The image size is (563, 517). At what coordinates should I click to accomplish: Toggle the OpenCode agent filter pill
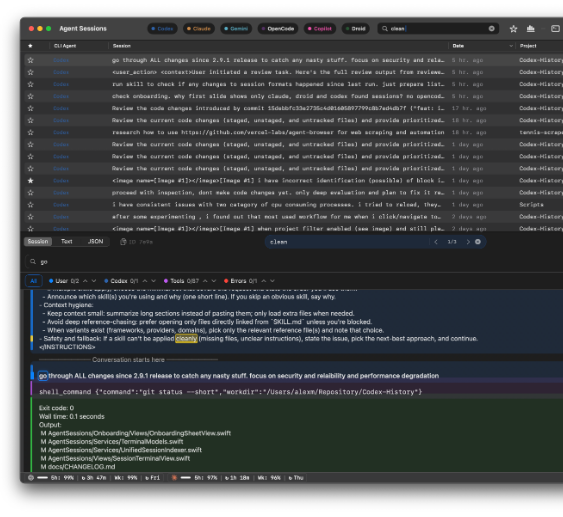278,29
